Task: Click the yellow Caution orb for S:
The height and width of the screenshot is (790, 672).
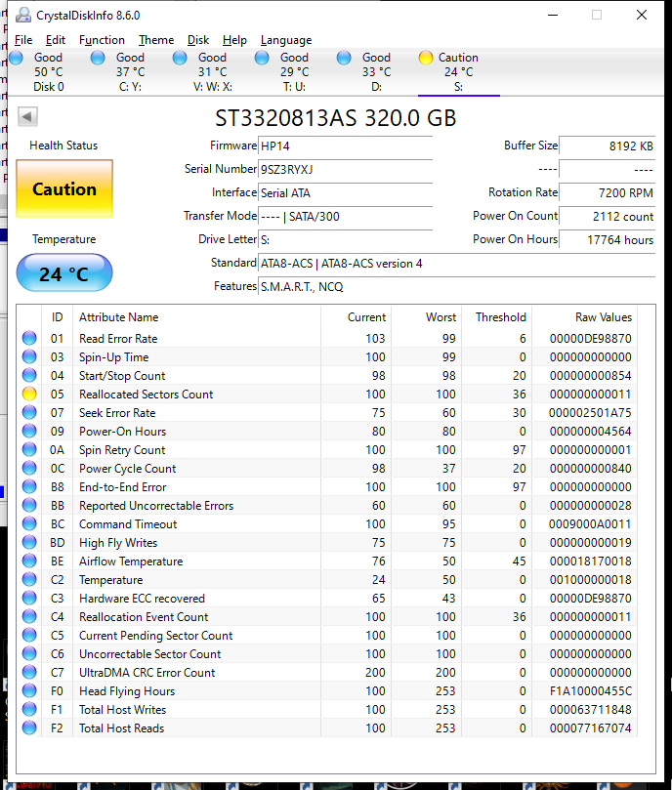Action: tap(426, 58)
